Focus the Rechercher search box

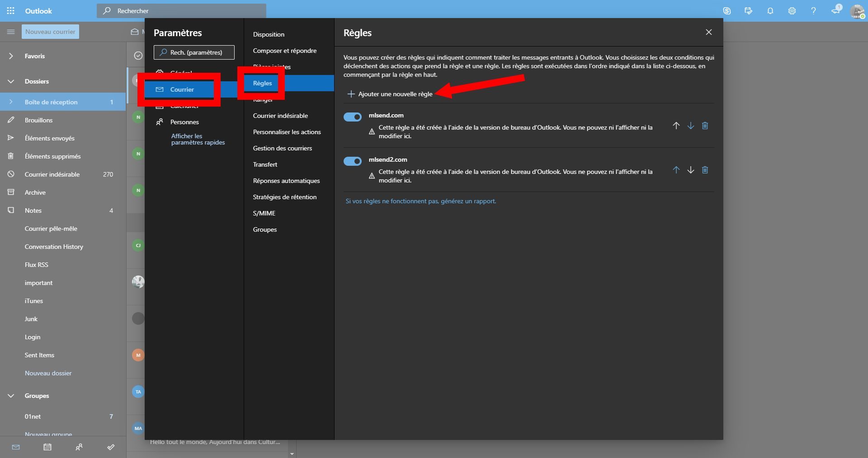pos(181,11)
